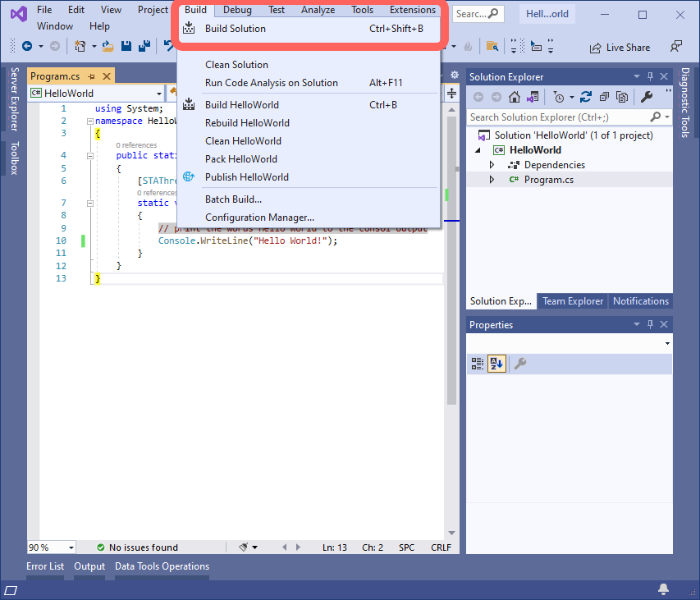Image resolution: width=700 pixels, height=600 pixels.
Task: Open the Error List tab
Action: click(45, 566)
